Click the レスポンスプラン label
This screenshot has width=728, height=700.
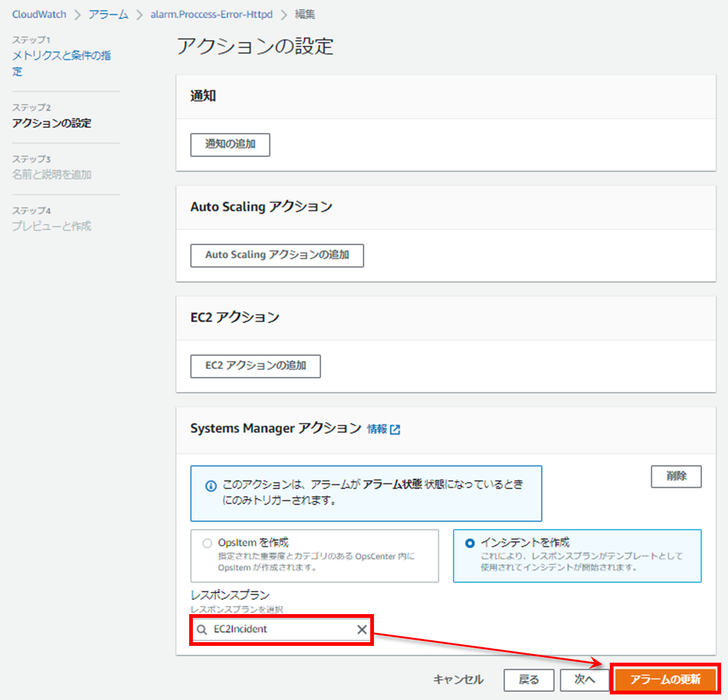[230, 595]
